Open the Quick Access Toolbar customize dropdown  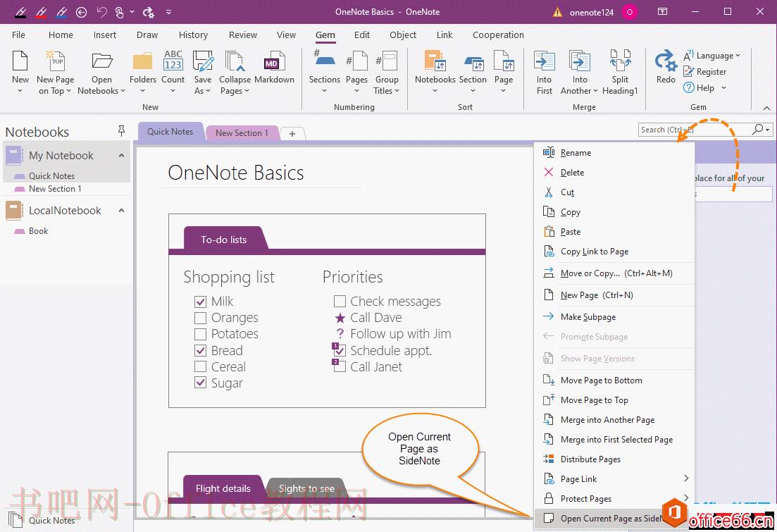pyautogui.click(x=168, y=12)
